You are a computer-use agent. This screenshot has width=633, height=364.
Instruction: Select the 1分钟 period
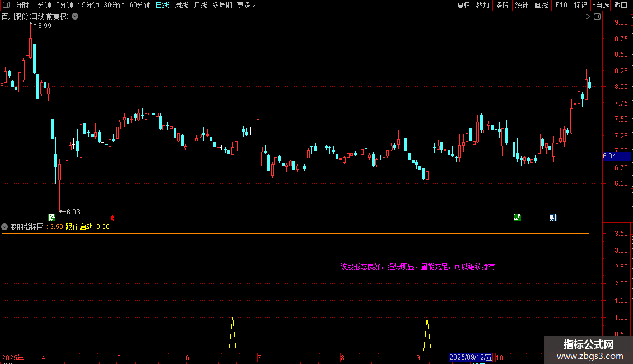[x=43, y=5]
